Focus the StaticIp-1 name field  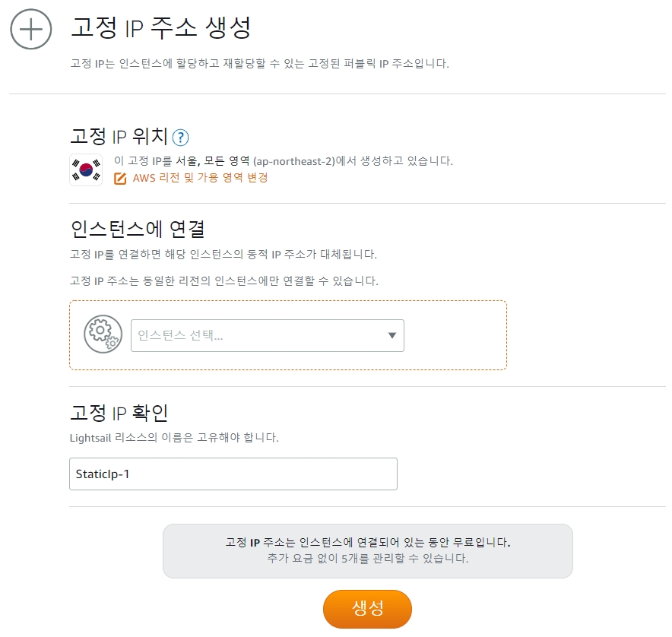coord(233,474)
